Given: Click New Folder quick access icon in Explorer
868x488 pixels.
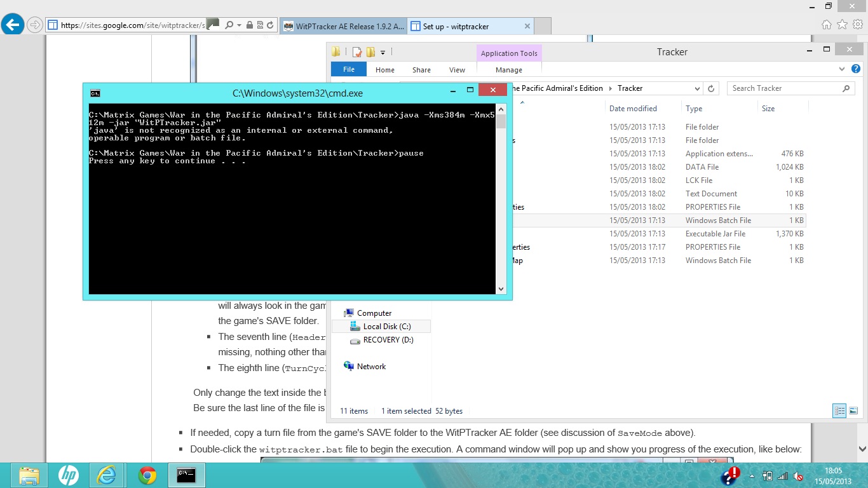Looking at the screenshot, I should point(371,52).
